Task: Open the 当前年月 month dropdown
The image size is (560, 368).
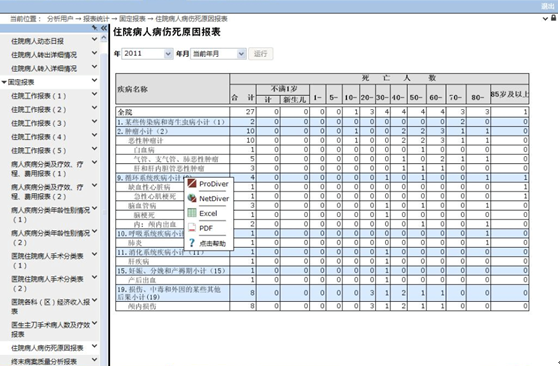Action: point(218,54)
